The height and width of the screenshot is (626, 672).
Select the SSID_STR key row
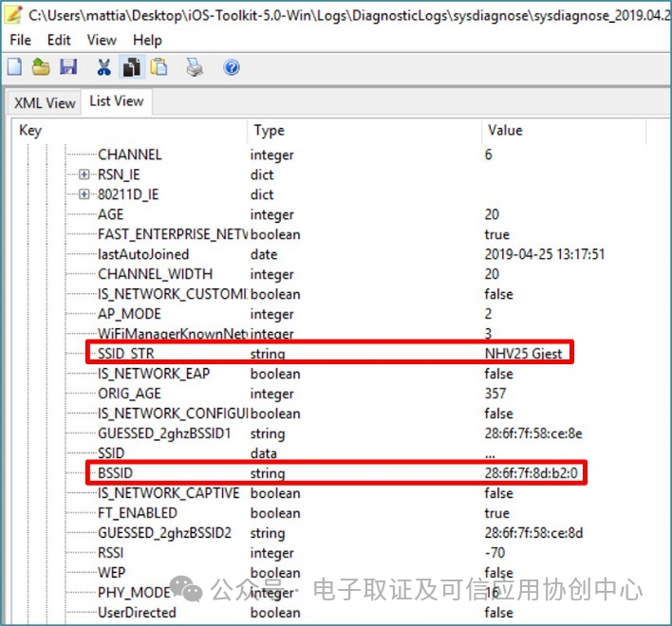tap(125, 354)
